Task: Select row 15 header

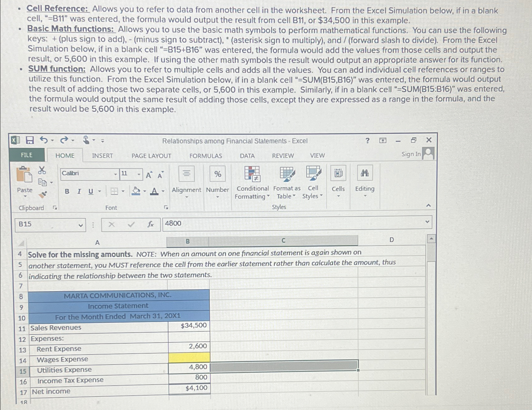Action: (x=23, y=371)
